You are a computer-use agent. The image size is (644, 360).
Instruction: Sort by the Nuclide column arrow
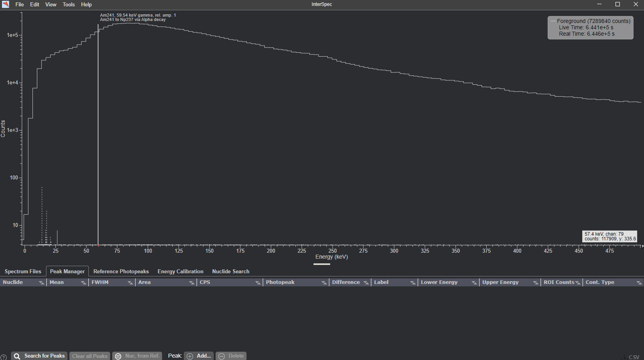tap(41, 282)
